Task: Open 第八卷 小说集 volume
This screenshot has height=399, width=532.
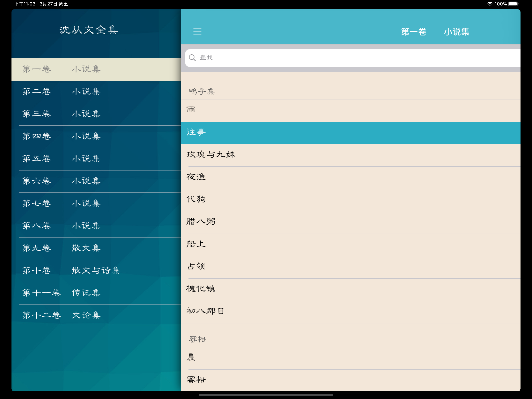Action: [96, 226]
